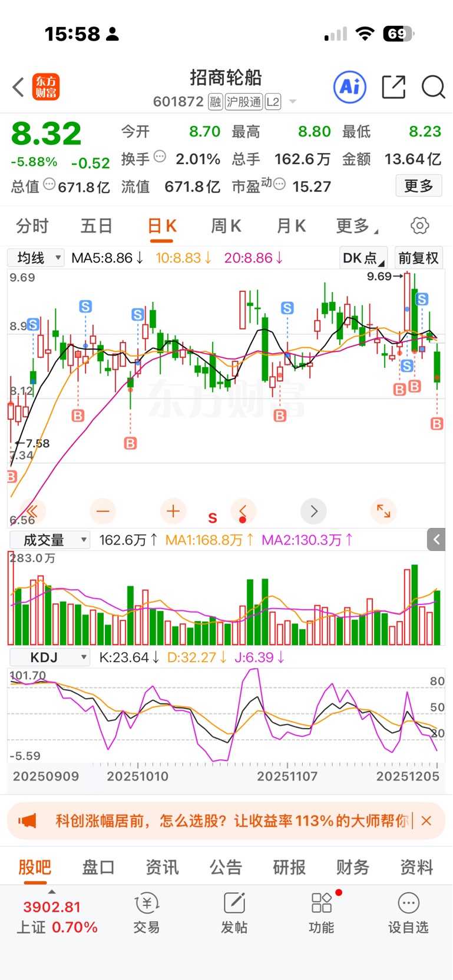Tap the share/export icon
This screenshot has height=980, width=453.
pos(394,87)
